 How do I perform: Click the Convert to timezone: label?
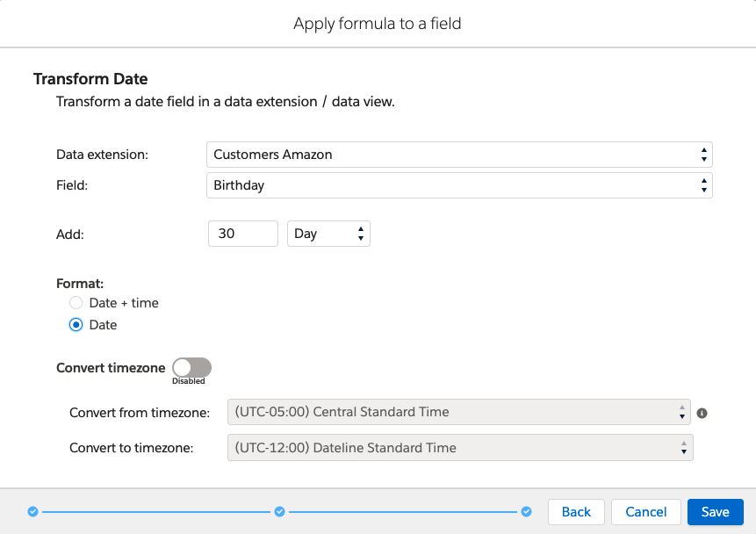point(131,448)
